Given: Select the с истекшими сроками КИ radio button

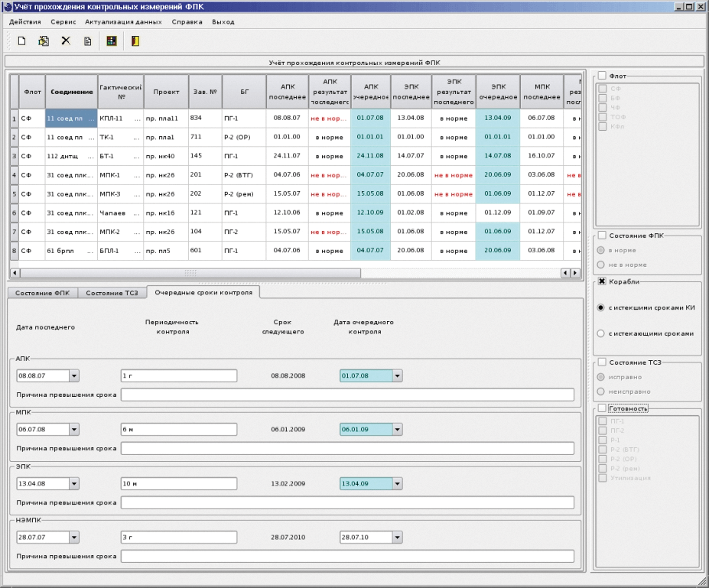Looking at the screenshot, I should (x=600, y=308).
